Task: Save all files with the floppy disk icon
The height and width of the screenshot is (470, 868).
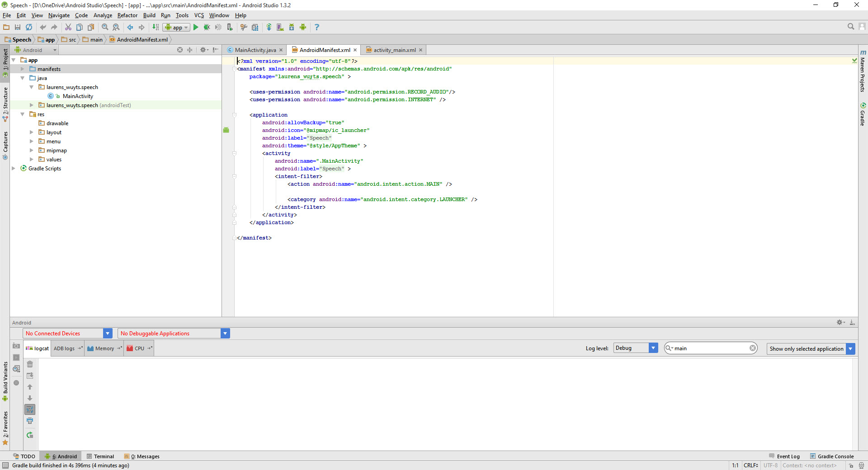Action: (x=18, y=27)
